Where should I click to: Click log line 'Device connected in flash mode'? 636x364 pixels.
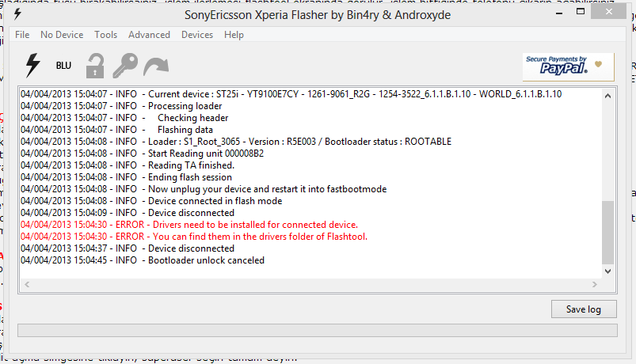pyautogui.click(x=151, y=201)
